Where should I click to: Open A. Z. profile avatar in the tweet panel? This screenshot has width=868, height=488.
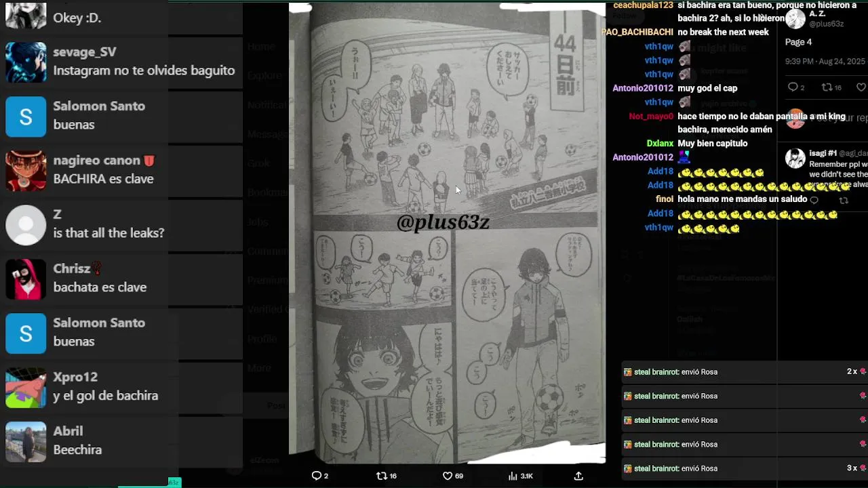[x=795, y=18]
